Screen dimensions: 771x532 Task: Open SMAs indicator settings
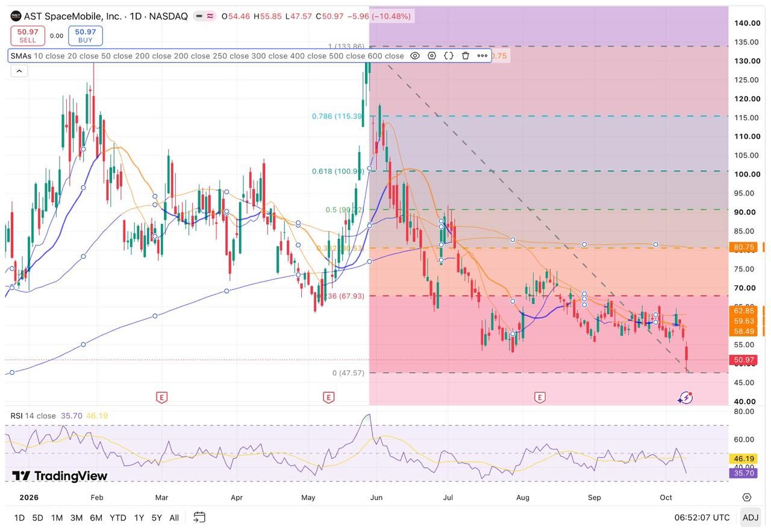point(432,56)
